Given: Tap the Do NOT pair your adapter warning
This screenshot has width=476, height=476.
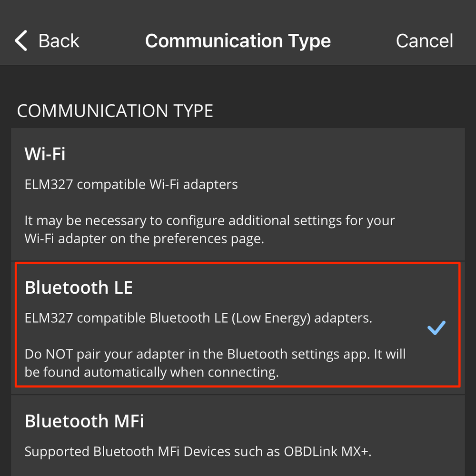Looking at the screenshot, I should [x=215, y=363].
